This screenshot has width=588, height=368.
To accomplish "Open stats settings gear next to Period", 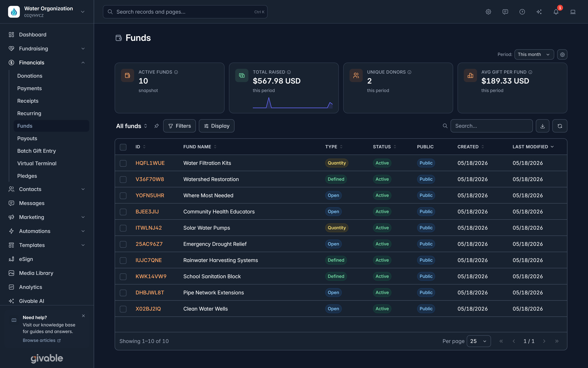I will point(562,54).
